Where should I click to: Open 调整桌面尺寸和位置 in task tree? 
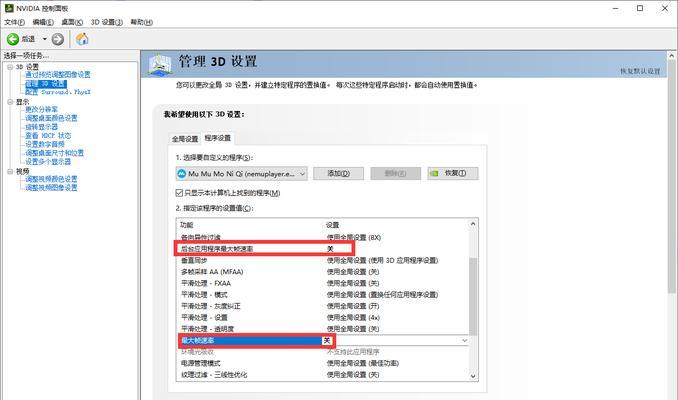(54, 153)
